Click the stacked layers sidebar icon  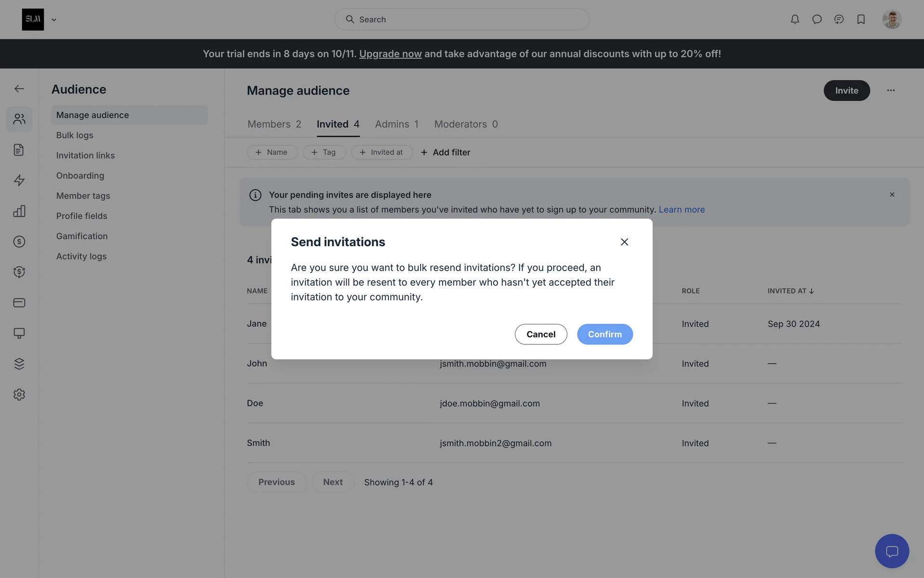point(19,364)
